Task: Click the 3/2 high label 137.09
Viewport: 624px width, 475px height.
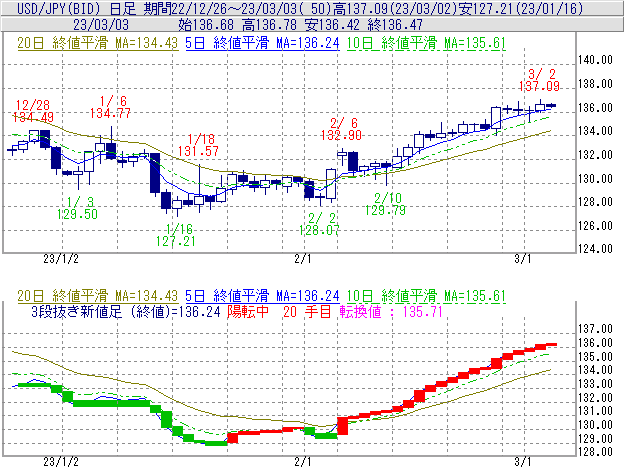Action: coord(539,86)
